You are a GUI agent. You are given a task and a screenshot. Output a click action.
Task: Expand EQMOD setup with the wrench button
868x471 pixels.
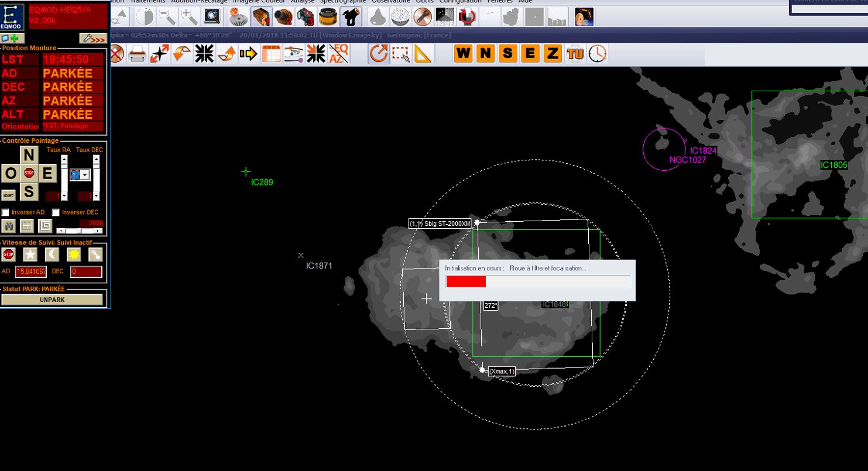click(92, 39)
